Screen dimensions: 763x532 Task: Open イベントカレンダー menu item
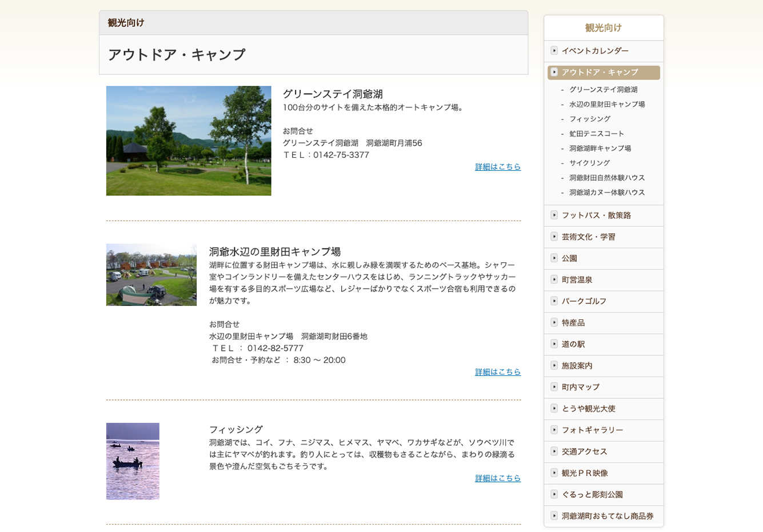[x=604, y=51]
